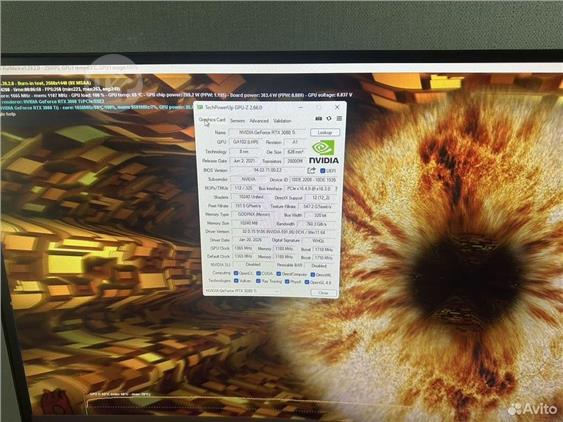Click the GPU-Z screenshot camera icon

(318, 118)
